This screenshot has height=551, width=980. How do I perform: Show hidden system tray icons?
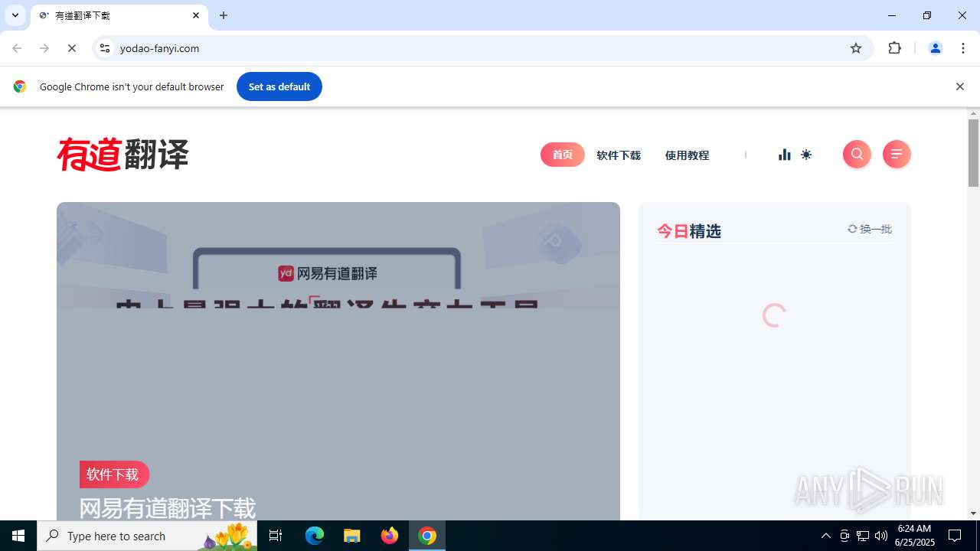coord(825,536)
